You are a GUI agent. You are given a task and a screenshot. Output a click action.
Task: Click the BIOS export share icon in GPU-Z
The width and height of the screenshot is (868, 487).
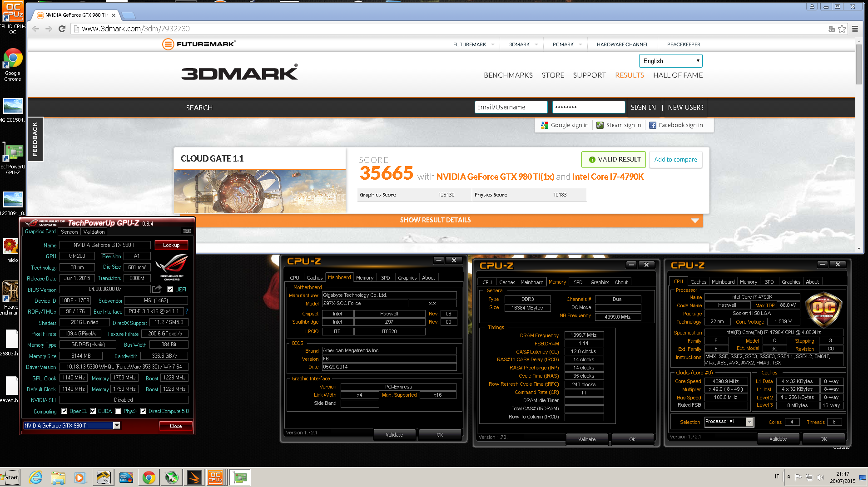click(157, 289)
